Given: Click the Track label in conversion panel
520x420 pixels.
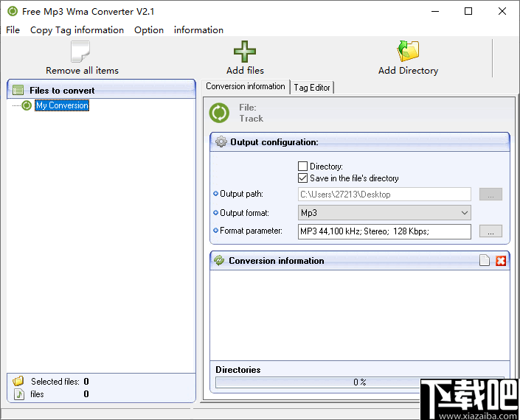Looking at the screenshot, I should tap(252, 119).
